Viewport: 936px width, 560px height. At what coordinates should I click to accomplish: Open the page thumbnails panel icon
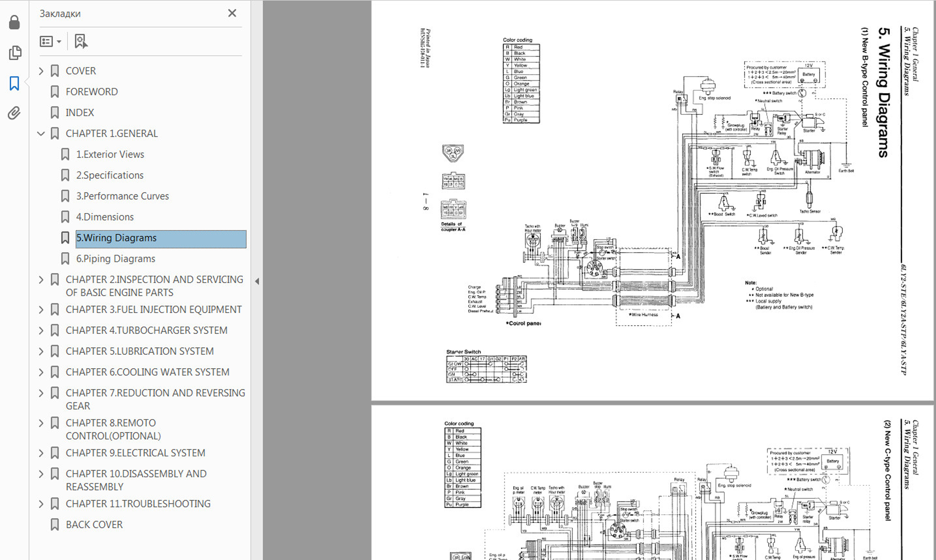(15, 53)
